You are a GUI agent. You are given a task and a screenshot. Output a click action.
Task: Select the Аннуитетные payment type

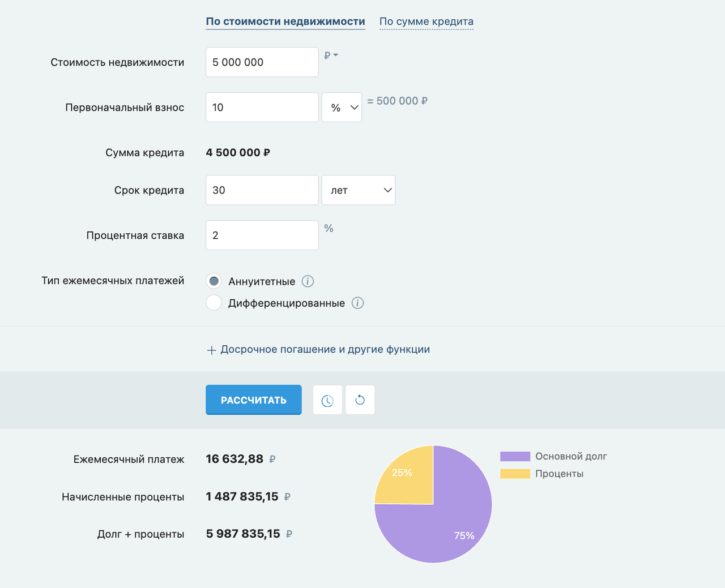point(214,281)
